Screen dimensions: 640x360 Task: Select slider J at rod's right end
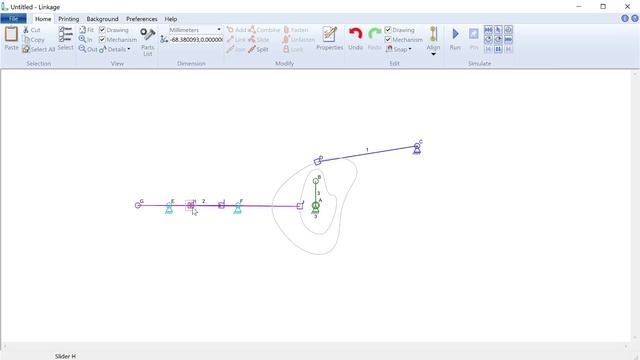click(300, 206)
